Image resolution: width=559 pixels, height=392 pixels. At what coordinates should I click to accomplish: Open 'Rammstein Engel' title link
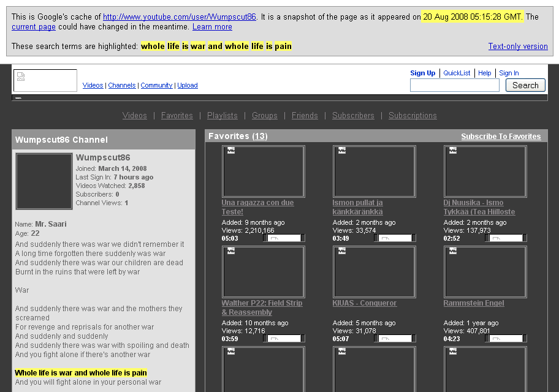point(473,303)
